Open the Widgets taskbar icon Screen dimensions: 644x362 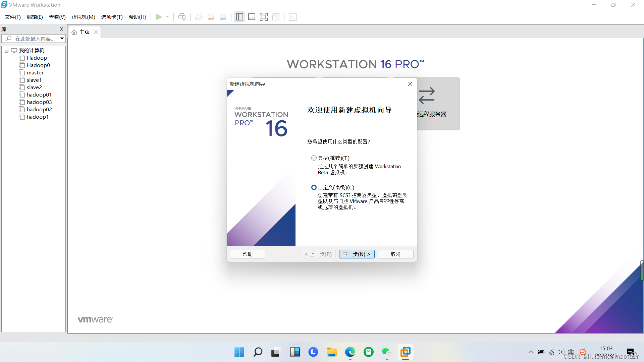[x=294, y=352]
